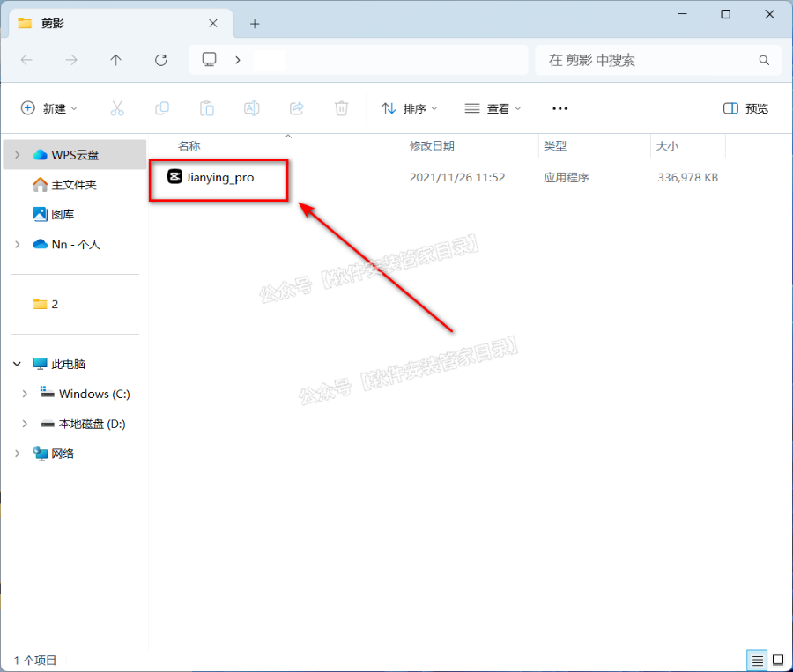The image size is (793, 672).
Task: Refresh the 剪影 folder view
Action: 161,60
